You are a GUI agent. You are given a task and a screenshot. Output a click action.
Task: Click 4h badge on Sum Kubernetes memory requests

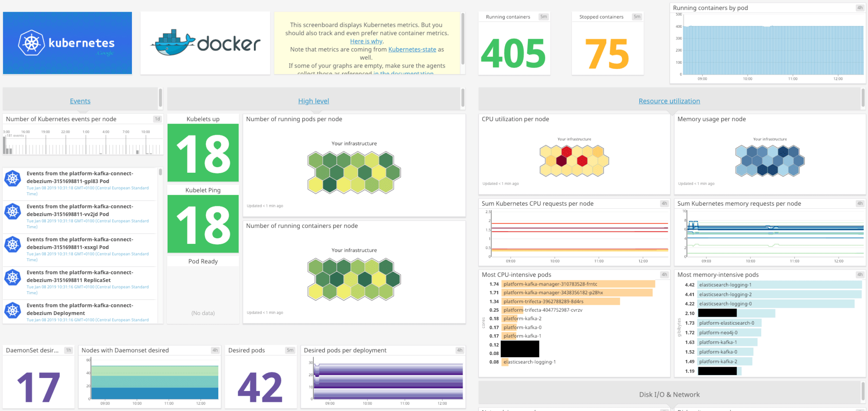(860, 204)
